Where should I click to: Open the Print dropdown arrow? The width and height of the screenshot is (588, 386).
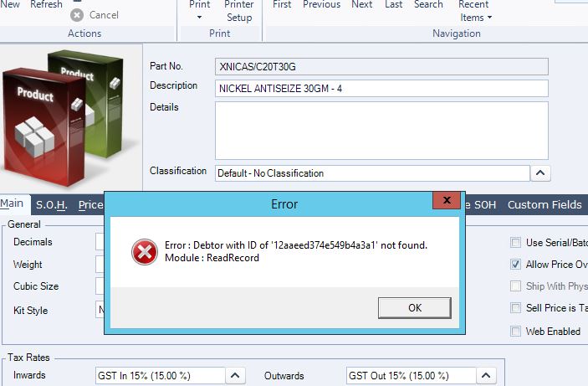coord(199,18)
